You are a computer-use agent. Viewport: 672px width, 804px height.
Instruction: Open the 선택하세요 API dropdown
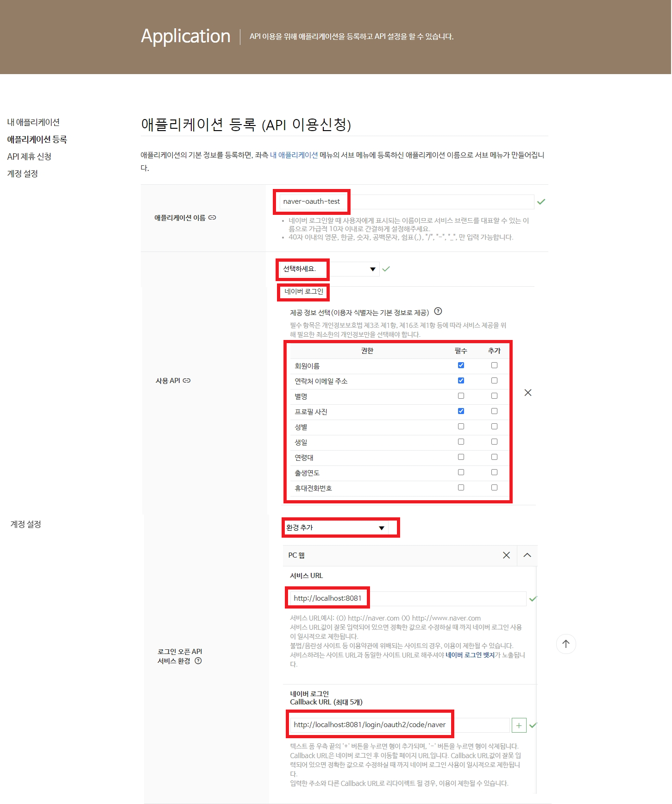point(329,269)
